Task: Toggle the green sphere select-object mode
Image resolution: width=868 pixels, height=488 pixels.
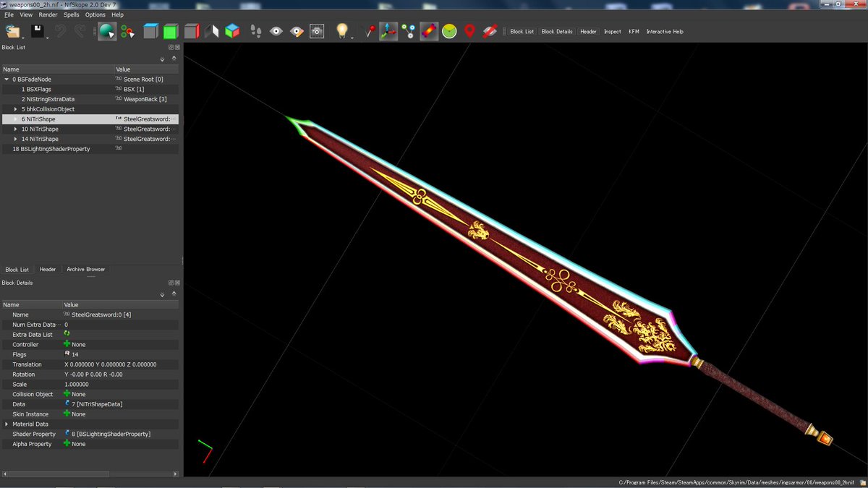Action: point(106,31)
